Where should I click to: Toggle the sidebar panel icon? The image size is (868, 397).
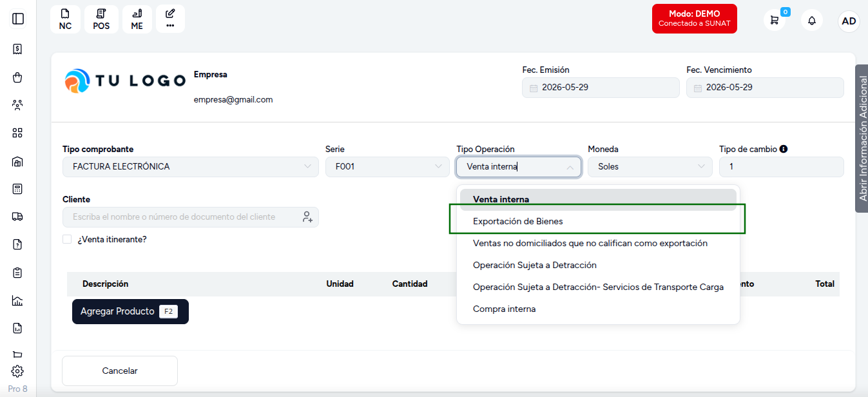[x=18, y=19]
